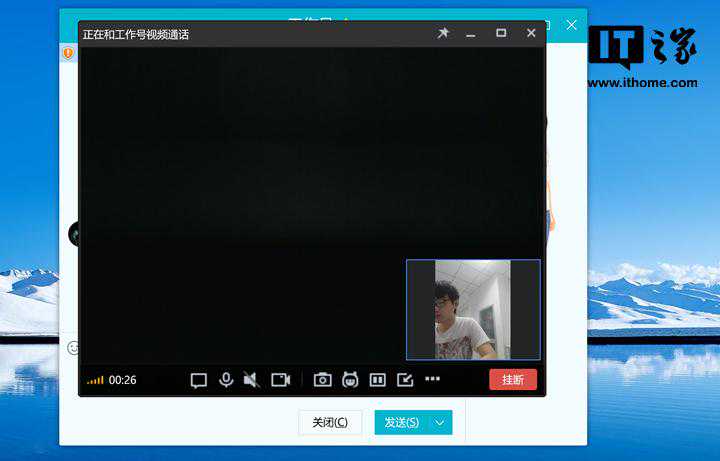Click the orange warning shield icon
The width and height of the screenshot is (720, 461).
68,52
